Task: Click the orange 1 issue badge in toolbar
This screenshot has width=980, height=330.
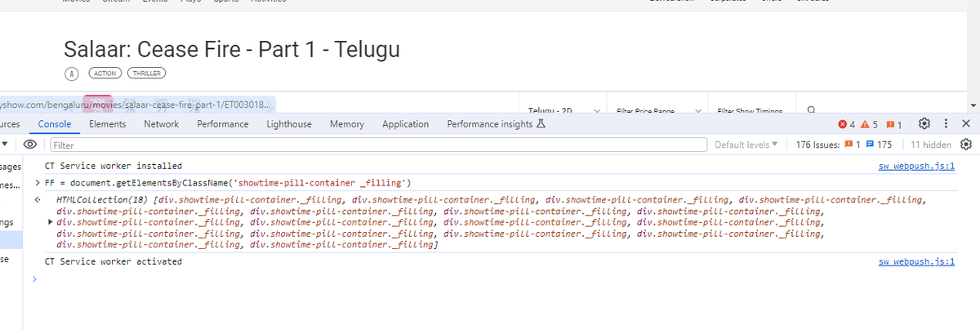Action: point(853,145)
